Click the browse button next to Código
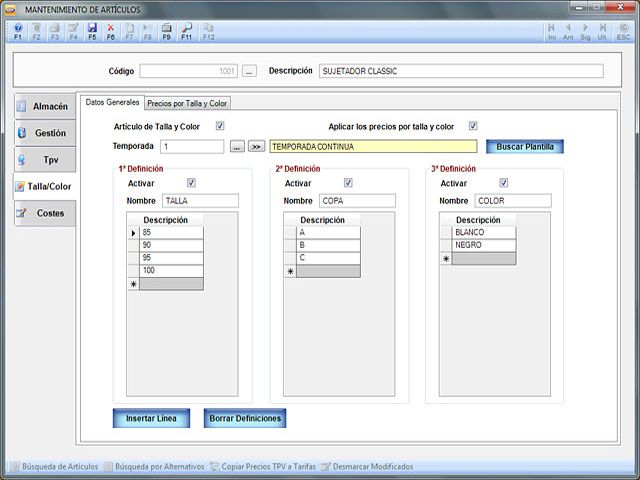The height and width of the screenshot is (480, 640). (x=249, y=71)
